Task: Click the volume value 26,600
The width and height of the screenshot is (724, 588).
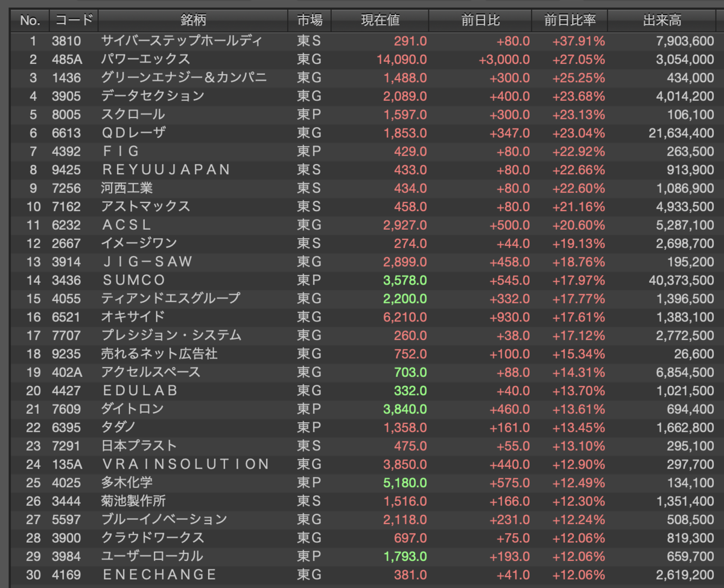Action: 694,353
